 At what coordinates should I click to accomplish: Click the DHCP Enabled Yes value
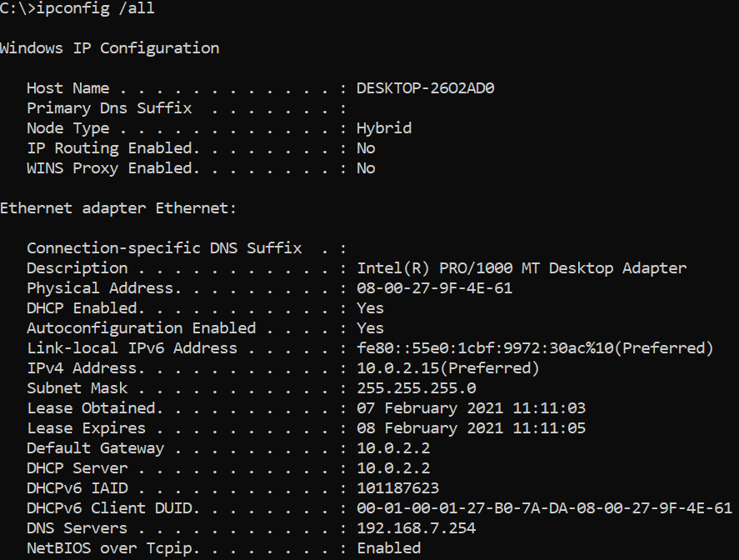tap(370, 308)
